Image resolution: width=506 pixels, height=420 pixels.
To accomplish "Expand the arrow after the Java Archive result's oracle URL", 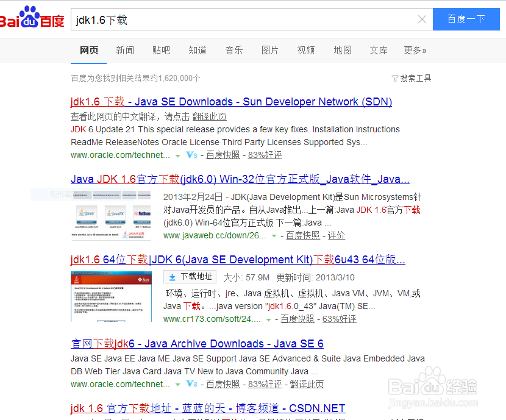I will tap(177, 385).
